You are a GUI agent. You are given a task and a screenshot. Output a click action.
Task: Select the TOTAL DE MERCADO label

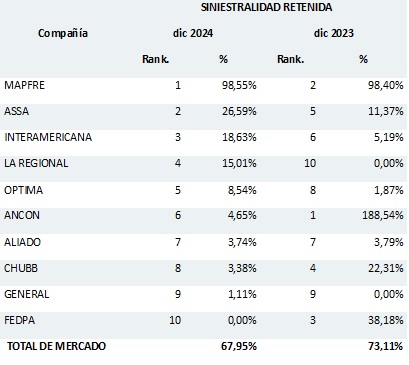click(x=56, y=346)
